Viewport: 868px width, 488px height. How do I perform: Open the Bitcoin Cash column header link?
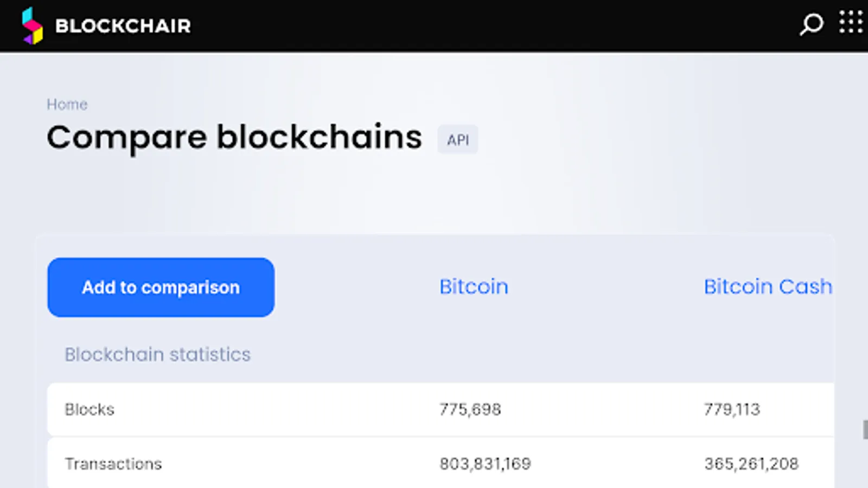(x=768, y=287)
